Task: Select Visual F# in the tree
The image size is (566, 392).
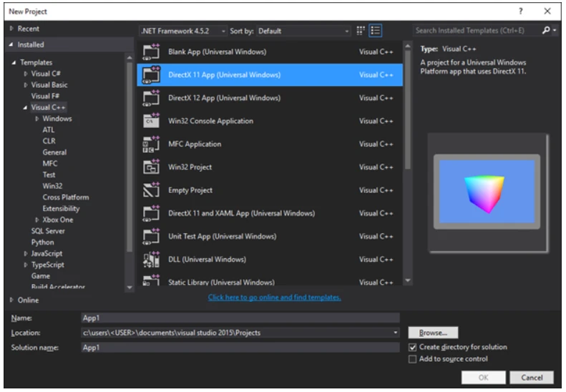Action: 45,96
